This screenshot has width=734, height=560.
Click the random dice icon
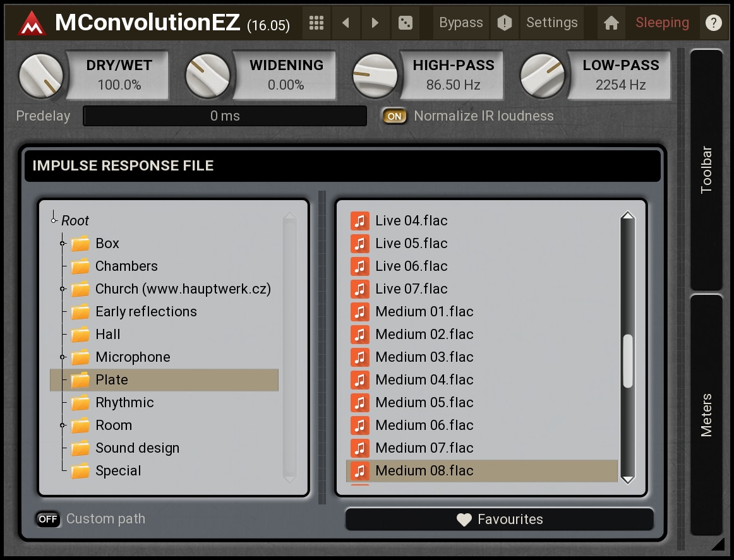(x=405, y=23)
